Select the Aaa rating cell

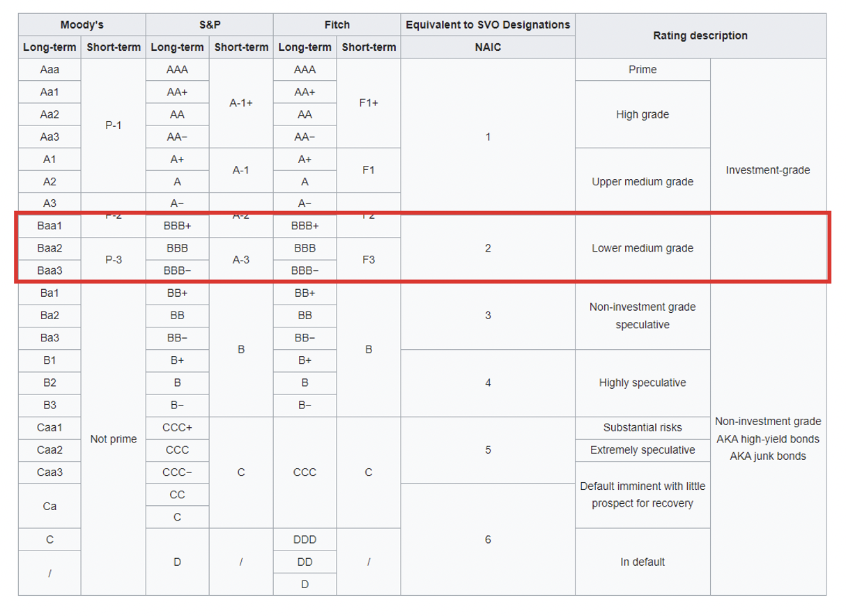click(x=49, y=70)
